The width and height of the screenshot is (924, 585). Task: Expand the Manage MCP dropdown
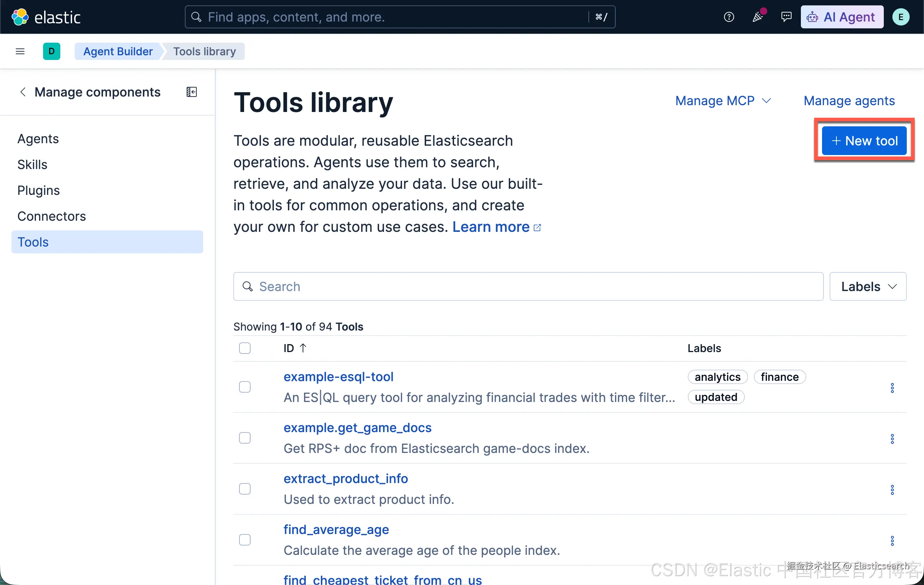point(723,100)
